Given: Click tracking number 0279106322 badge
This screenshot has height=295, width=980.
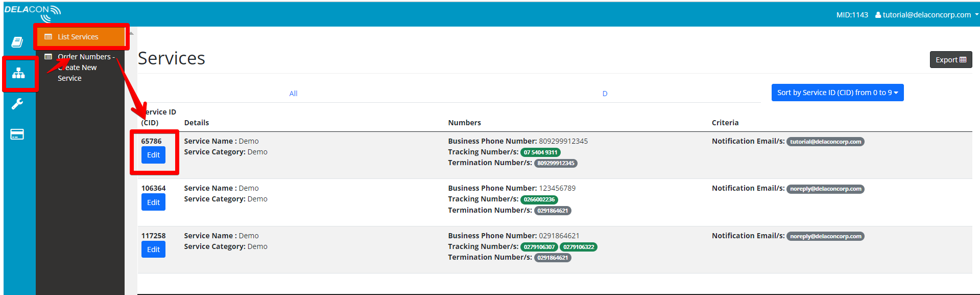Looking at the screenshot, I should click(579, 247).
